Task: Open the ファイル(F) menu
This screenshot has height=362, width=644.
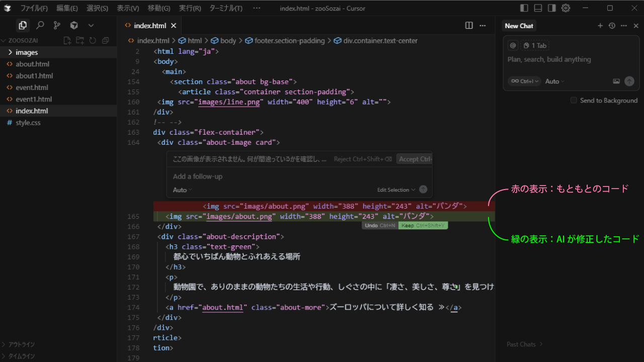Action: coord(34,8)
